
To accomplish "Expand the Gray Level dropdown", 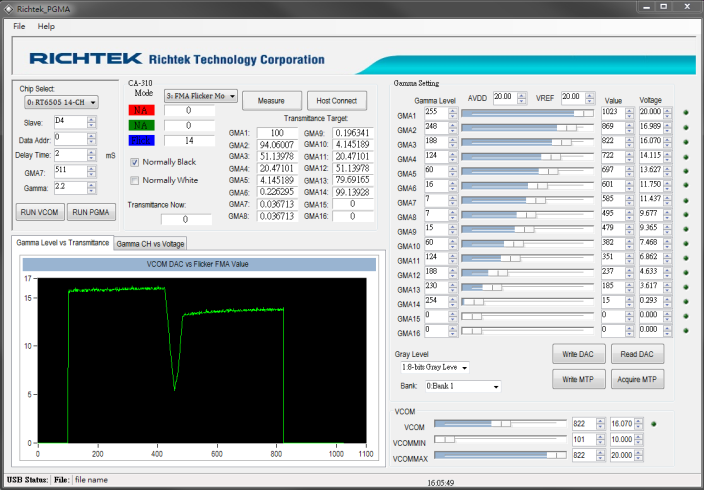I will 435,367.
